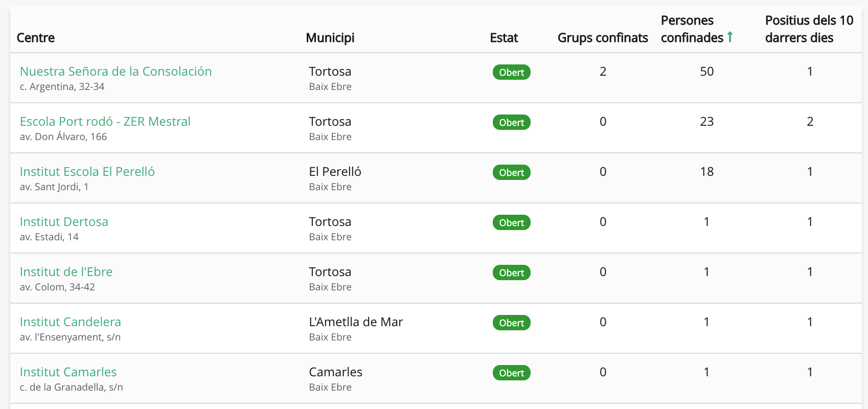The image size is (868, 409).
Task: Sort by Municipi column header
Action: click(x=330, y=38)
